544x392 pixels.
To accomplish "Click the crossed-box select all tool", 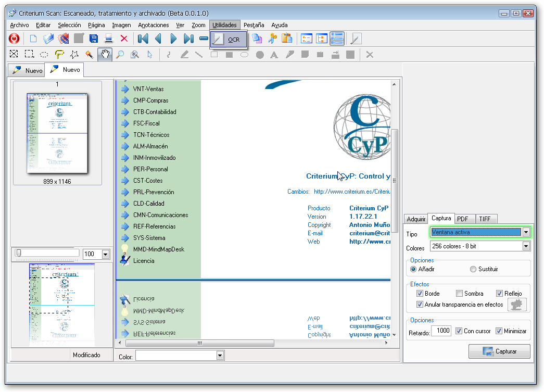I will (14, 54).
